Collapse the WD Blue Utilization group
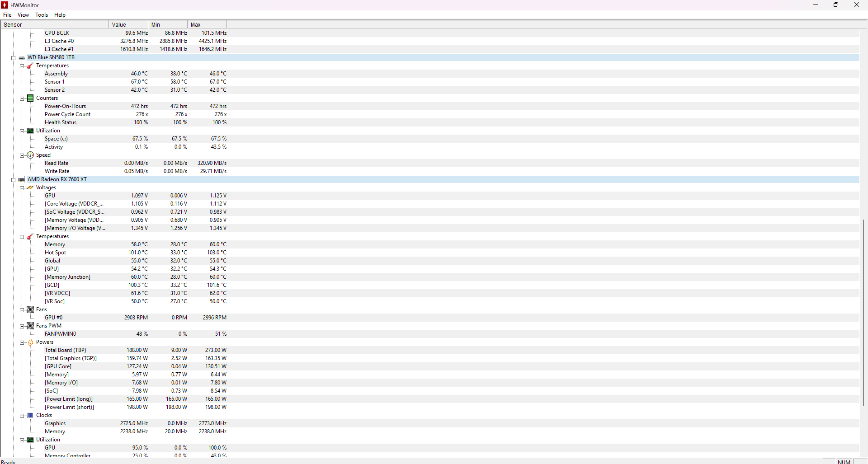The height and width of the screenshot is (464, 868). coord(22,131)
